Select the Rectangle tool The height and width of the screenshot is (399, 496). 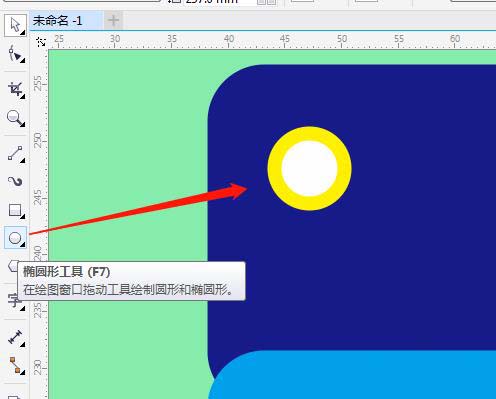coord(15,210)
